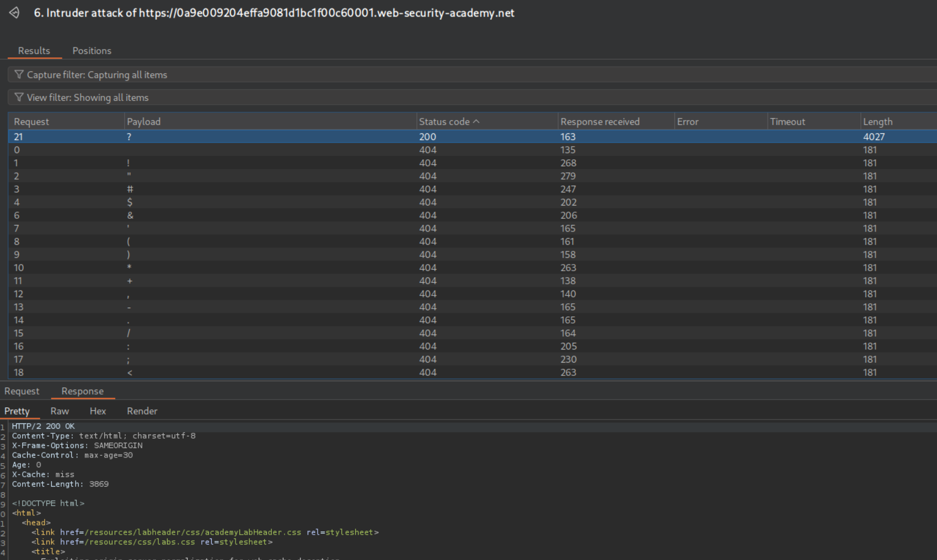Image resolution: width=937 pixels, height=560 pixels.
Task: Switch response view to Hex
Action: coord(98,411)
